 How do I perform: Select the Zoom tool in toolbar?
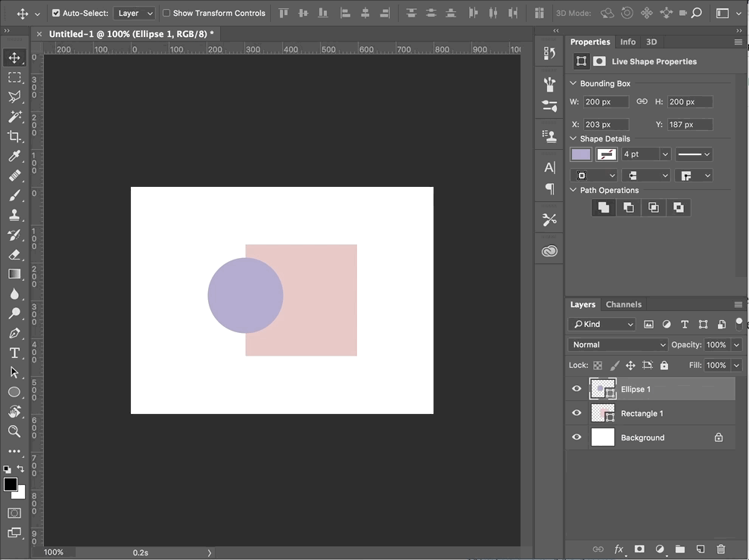coord(14,431)
